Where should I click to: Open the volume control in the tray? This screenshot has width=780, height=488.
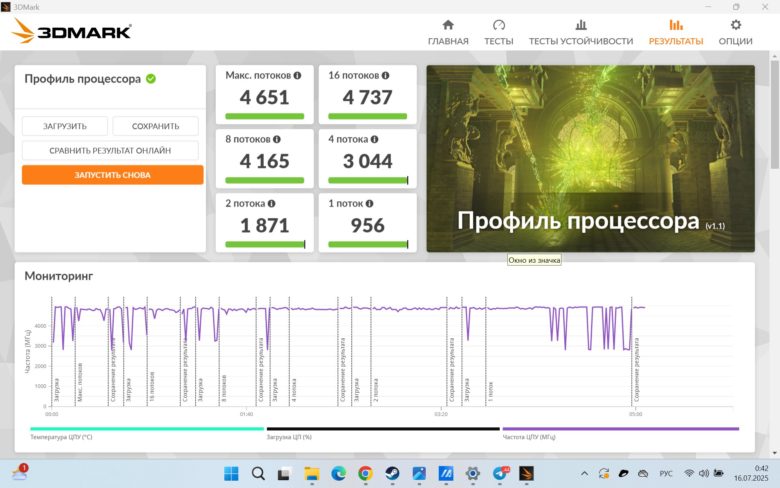(x=703, y=474)
